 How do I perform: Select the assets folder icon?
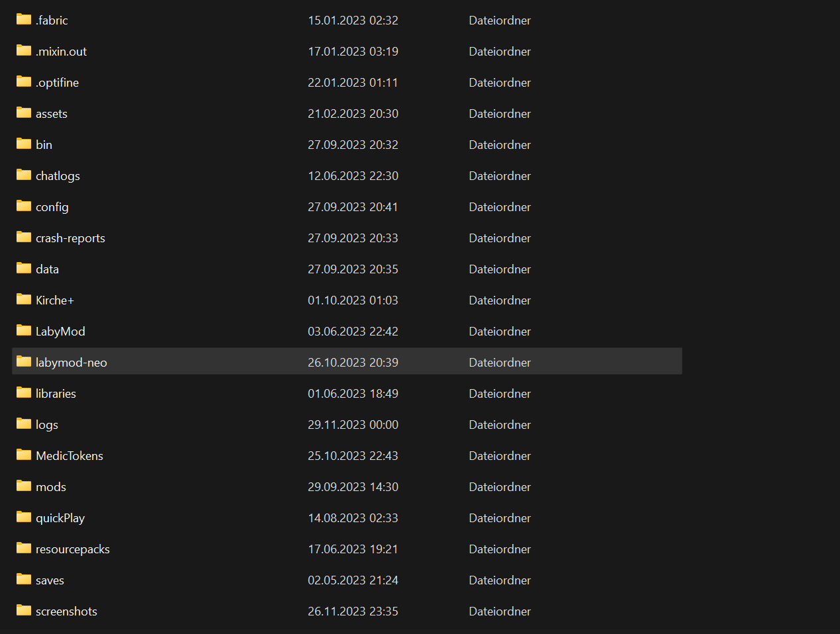[24, 113]
